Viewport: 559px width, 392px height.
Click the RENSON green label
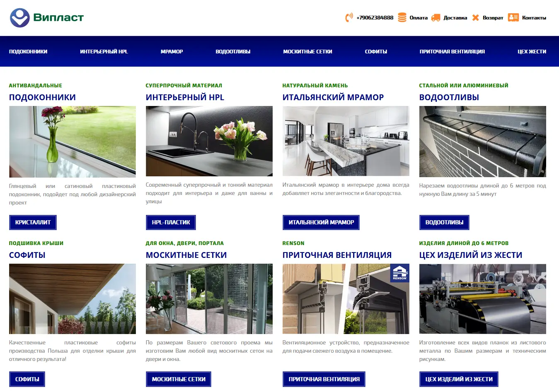293,243
